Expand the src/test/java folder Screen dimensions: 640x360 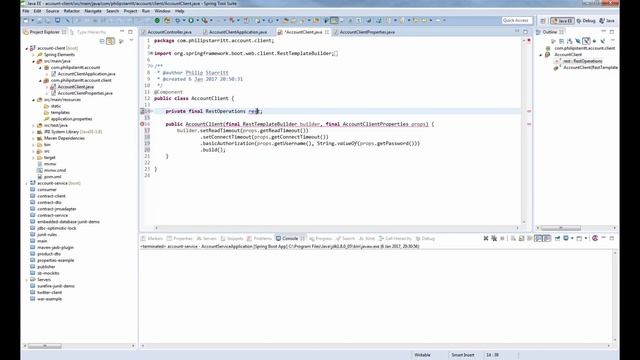click(33, 126)
